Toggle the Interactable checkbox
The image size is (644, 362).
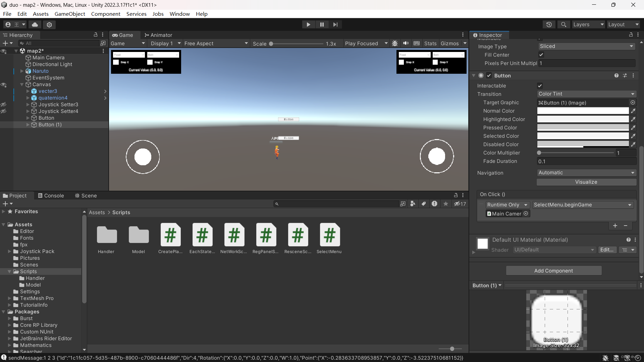(540, 86)
